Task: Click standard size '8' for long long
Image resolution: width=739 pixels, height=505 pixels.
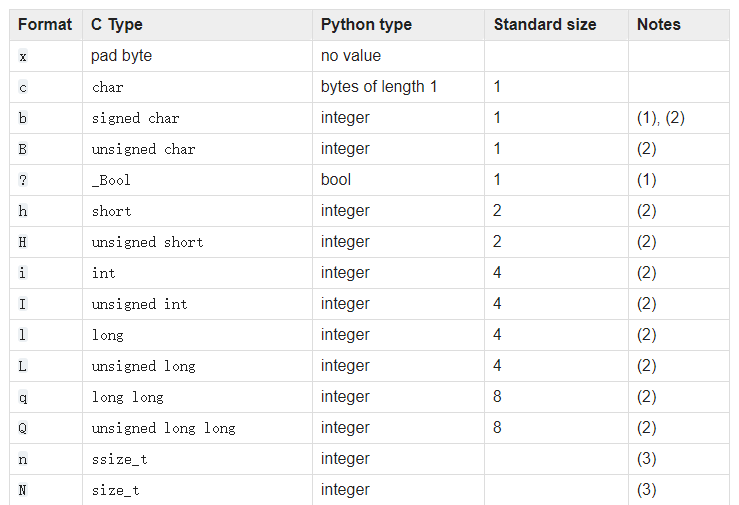Action: pyautogui.click(x=497, y=397)
